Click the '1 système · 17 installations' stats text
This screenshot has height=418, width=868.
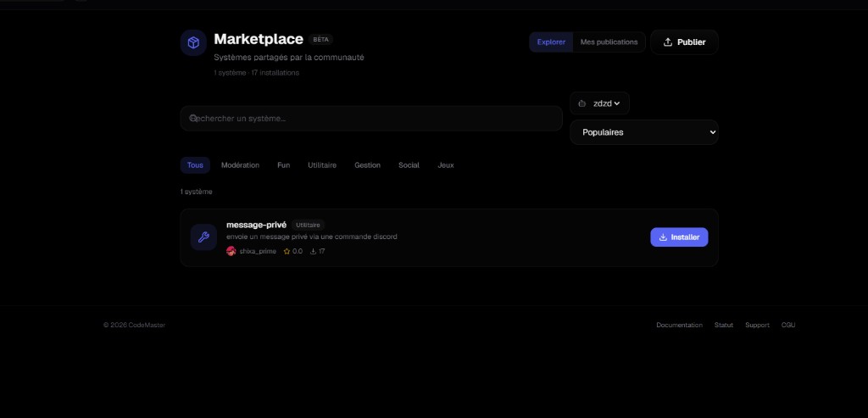coord(256,73)
